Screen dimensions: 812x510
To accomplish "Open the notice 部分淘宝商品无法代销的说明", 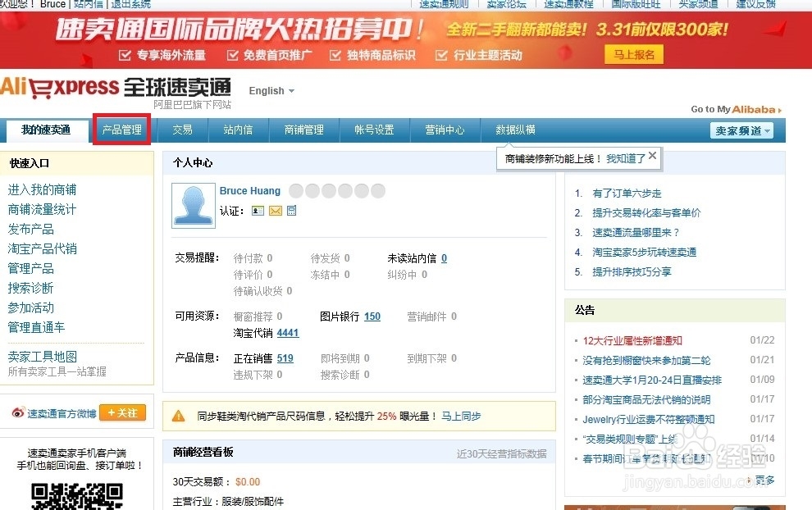I will pyautogui.click(x=646, y=399).
